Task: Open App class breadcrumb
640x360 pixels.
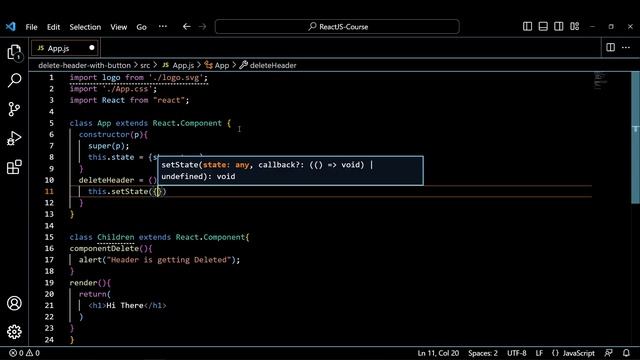Action: [217, 65]
